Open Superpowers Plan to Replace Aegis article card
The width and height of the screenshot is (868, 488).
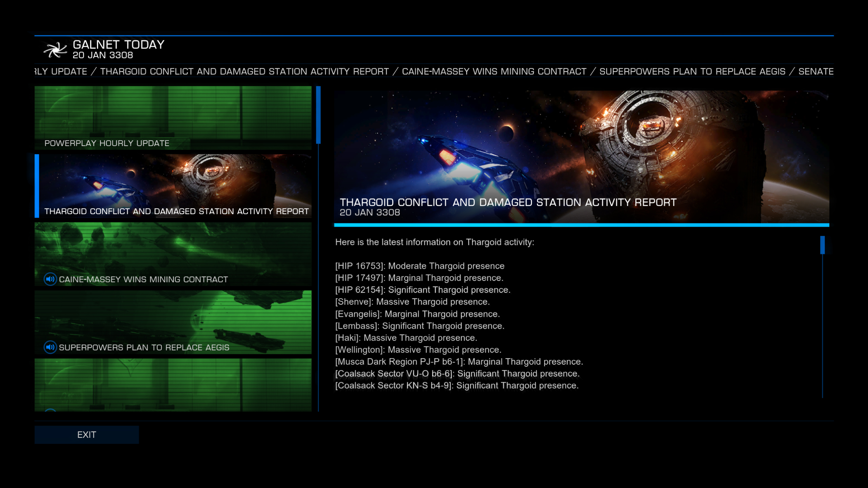[173, 322]
